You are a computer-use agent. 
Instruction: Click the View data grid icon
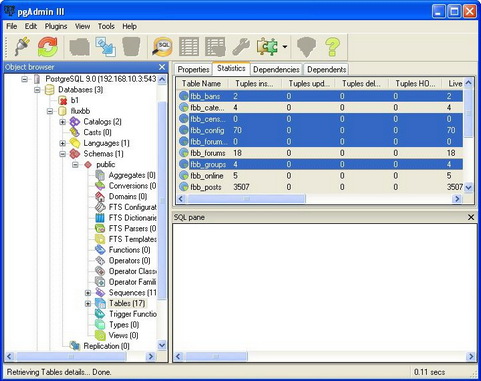coord(189,46)
